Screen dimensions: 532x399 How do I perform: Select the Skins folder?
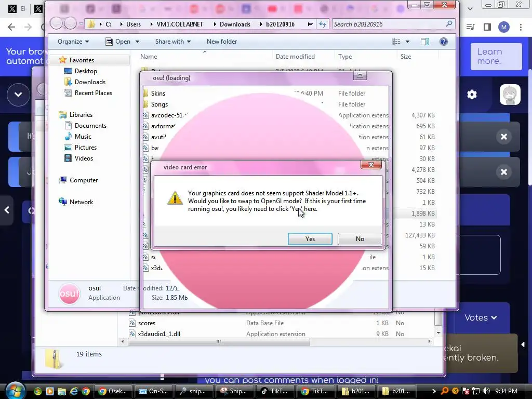click(x=158, y=94)
